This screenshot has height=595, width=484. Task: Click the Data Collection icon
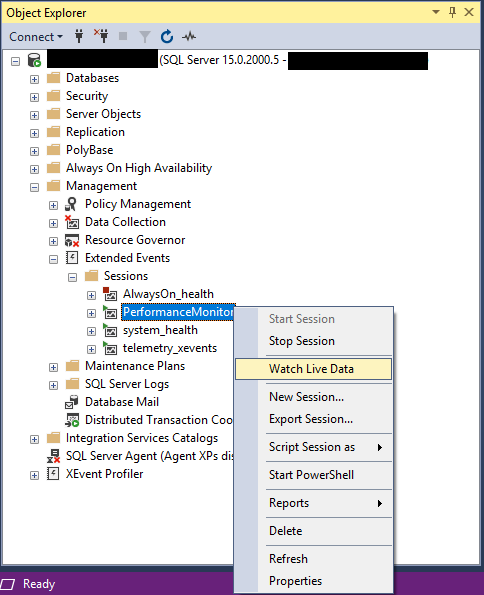71,222
